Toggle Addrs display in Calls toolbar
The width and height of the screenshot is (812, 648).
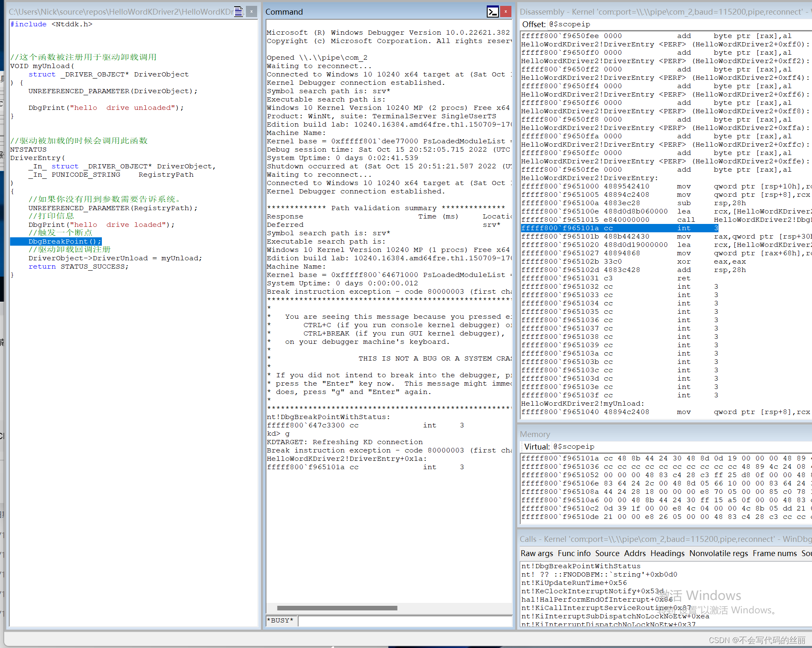635,553
